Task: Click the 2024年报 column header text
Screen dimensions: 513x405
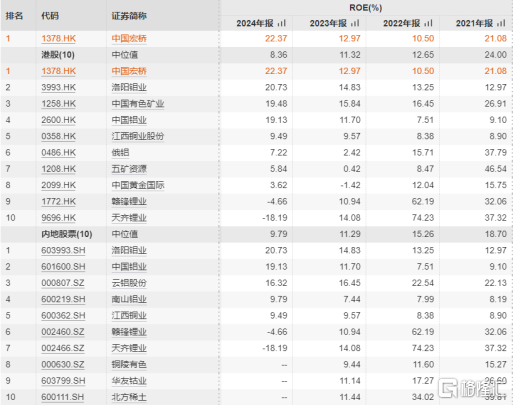Action: point(255,23)
